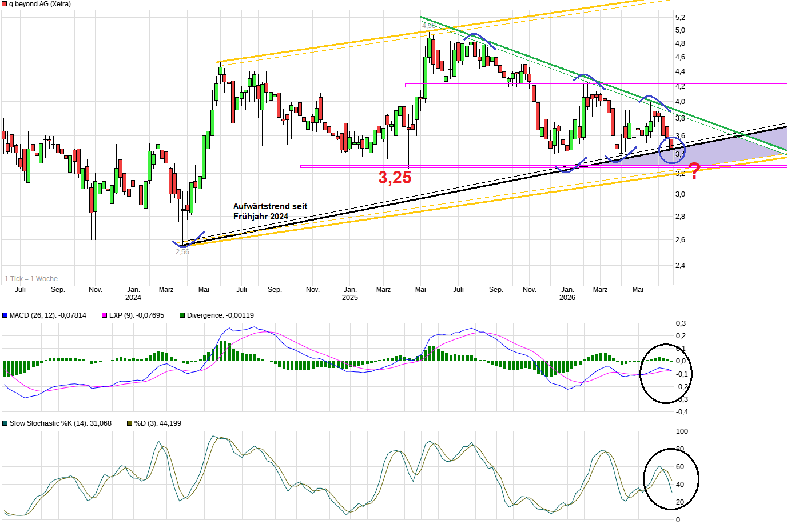Click the olive %D (3) legend swatch
This screenshot has width=787, height=532.
[x=129, y=423]
